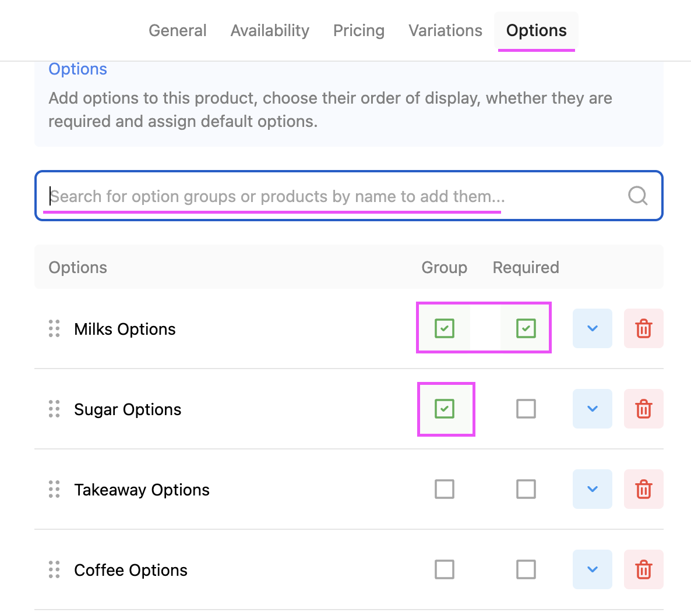
Task: Click the option group search field
Action: click(x=291, y=196)
